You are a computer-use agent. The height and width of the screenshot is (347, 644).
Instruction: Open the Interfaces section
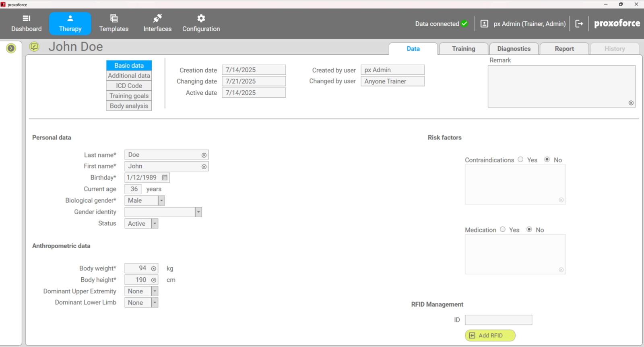click(x=157, y=23)
